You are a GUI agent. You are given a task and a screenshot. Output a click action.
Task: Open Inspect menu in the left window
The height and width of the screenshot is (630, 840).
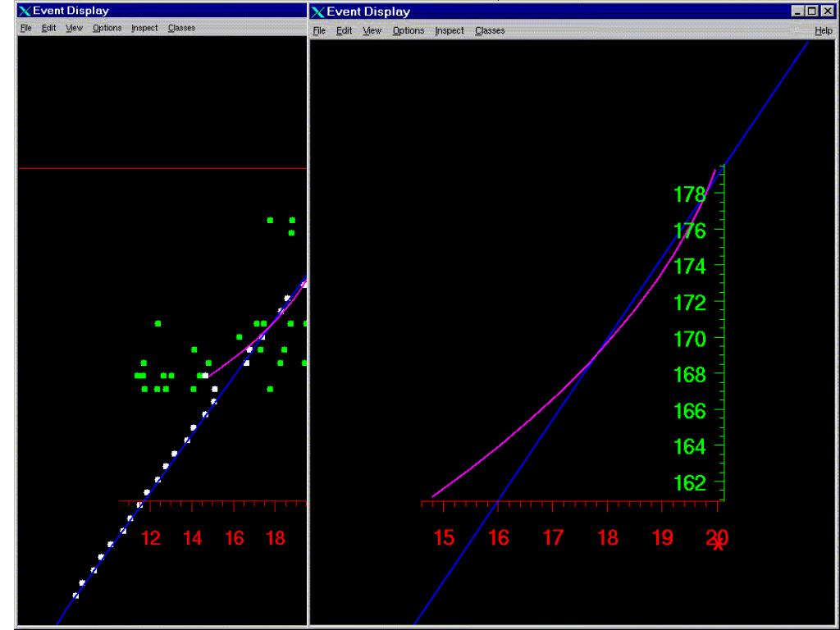coord(144,28)
